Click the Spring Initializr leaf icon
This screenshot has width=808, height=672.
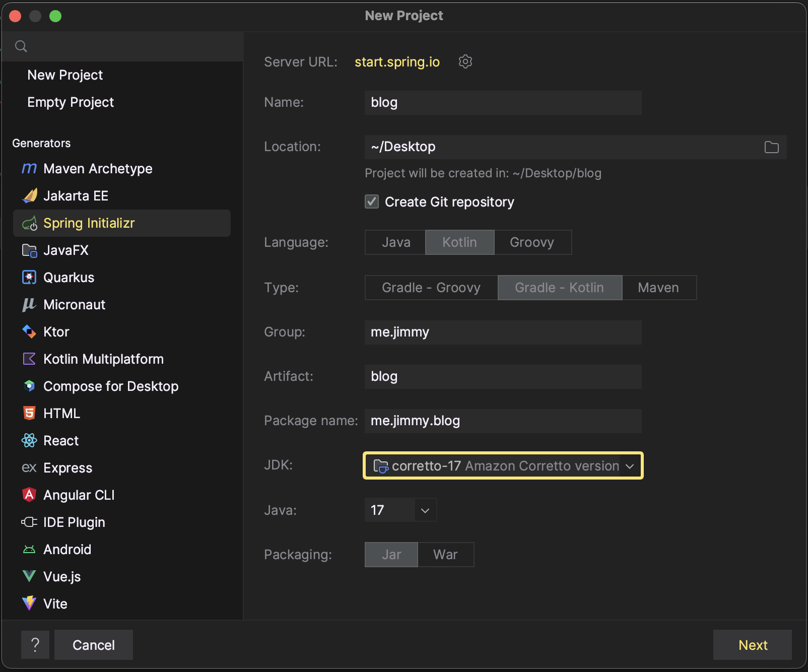[x=29, y=223]
